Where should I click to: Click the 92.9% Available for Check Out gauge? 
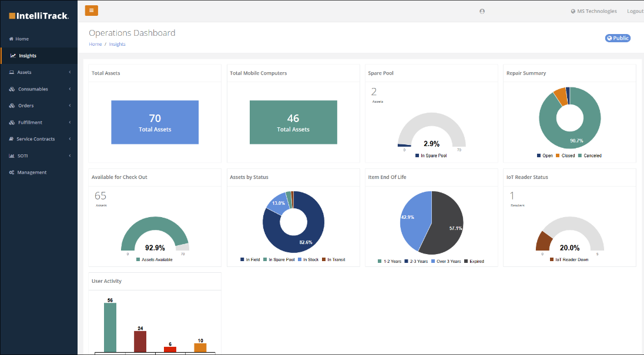coord(155,234)
